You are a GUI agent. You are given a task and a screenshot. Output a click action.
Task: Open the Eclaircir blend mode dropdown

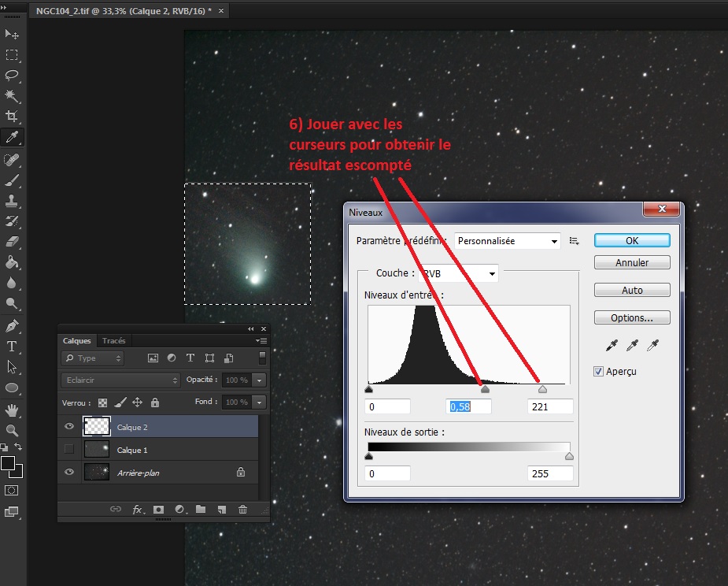tap(120, 380)
